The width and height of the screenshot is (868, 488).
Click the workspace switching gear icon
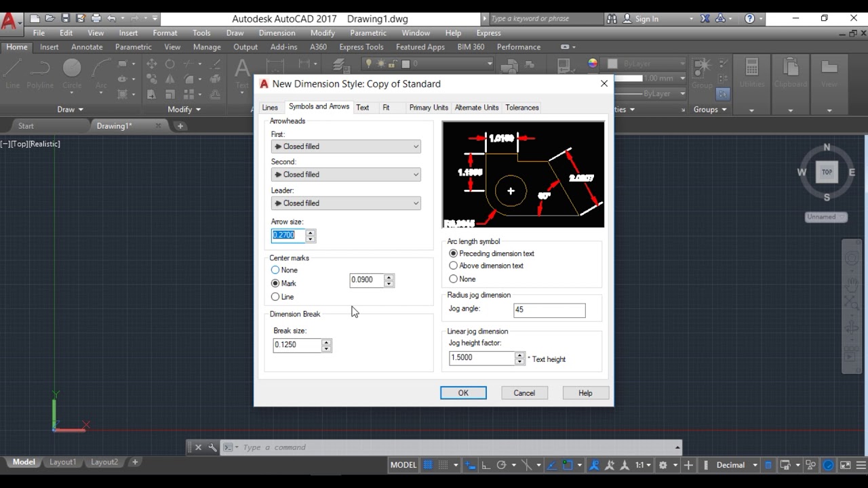click(x=663, y=465)
